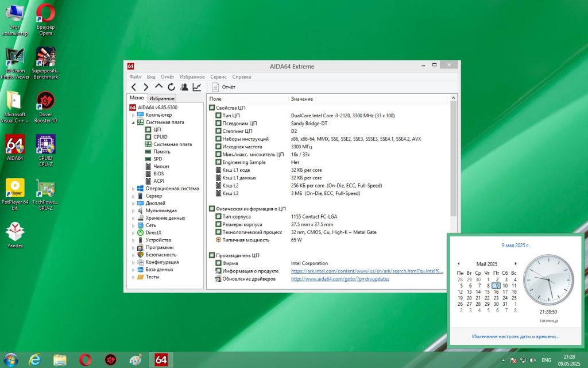Go up one level in AIDA64 toolbar
The height and width of the screenshot is (368, 588).
pos(158,87)
